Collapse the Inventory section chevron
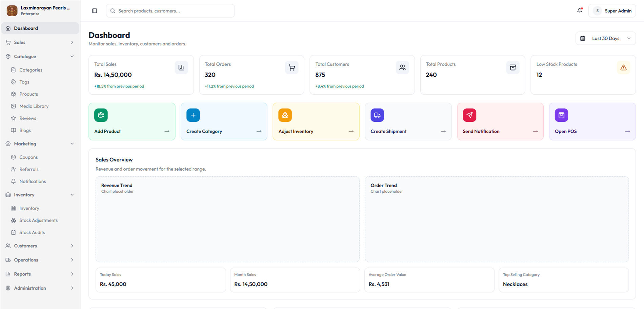 click(72, 195)
